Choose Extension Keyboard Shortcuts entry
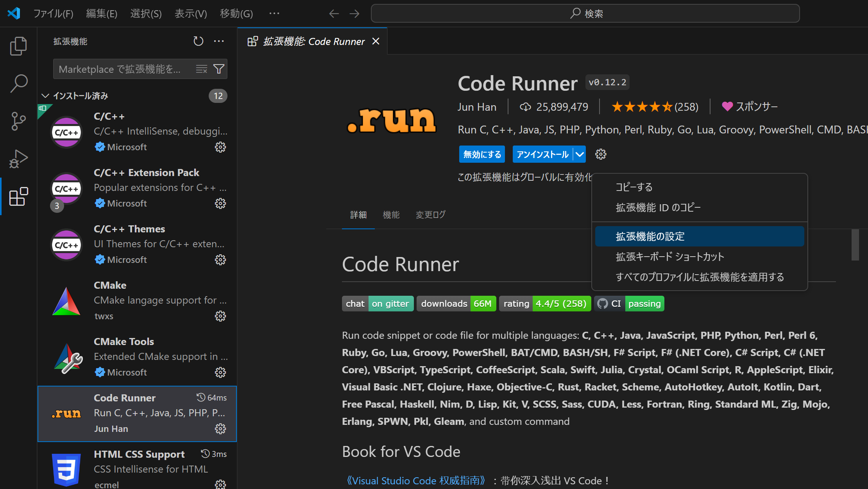Screen dimensions: 868x489 [700, 257]
